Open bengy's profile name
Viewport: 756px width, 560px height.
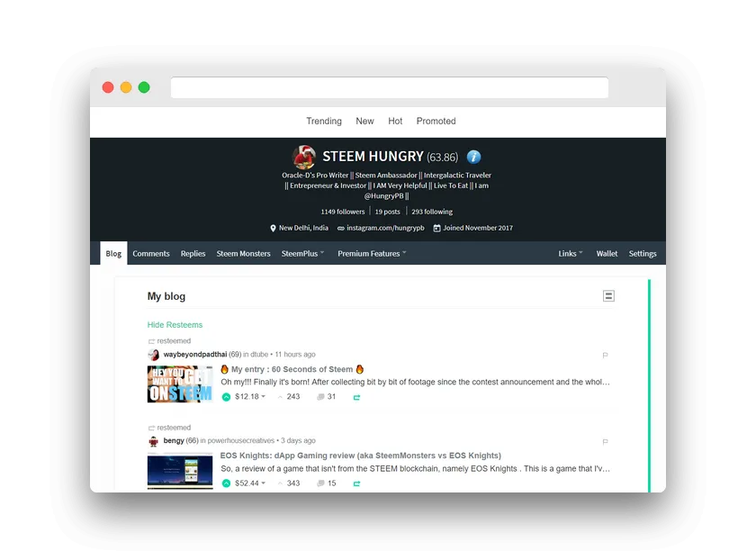(174, 440)
